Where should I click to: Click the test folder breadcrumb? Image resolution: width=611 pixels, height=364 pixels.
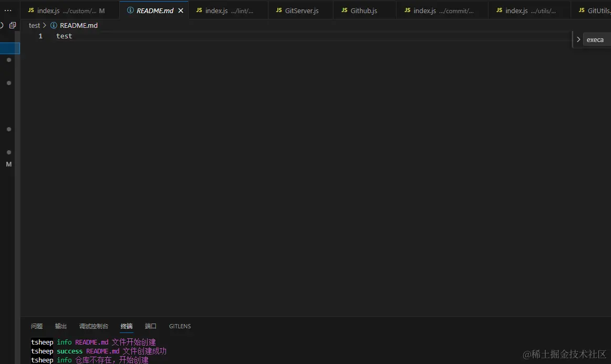34,25
